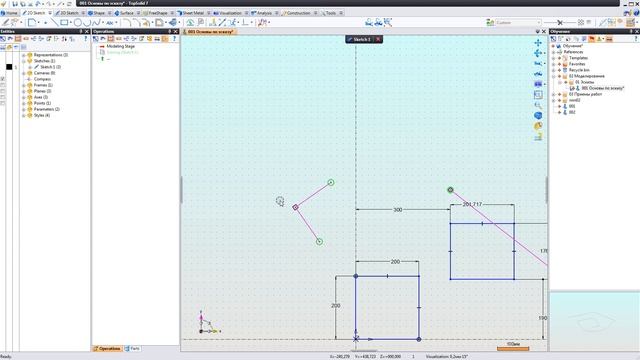Open the document tab of the sketch file
The image size is (640, 360).
[210, 31]
